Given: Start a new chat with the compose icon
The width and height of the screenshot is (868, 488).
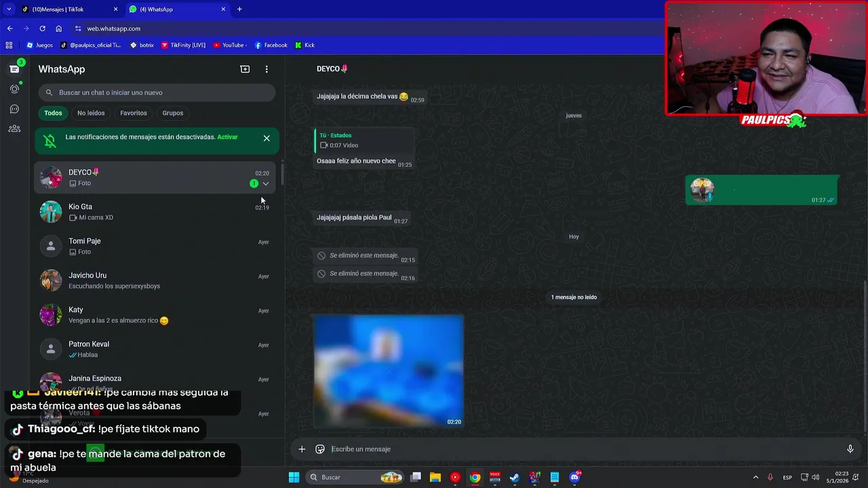Looking at the screenshot, I should (245, 69).
